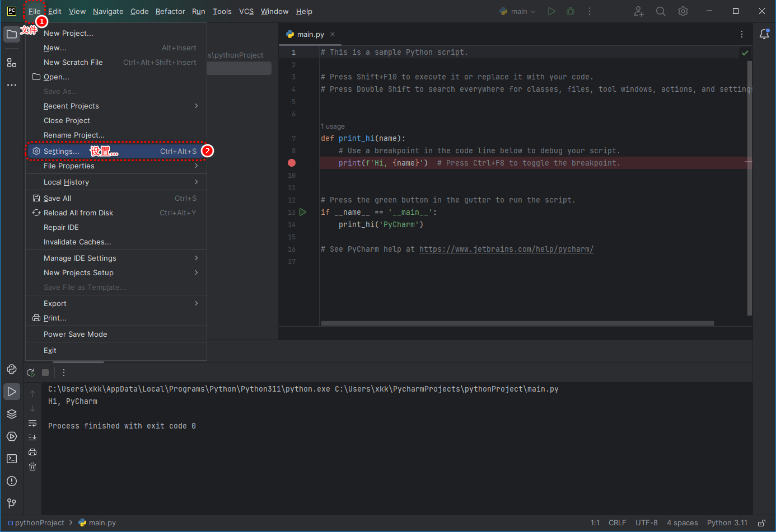This screenshot has height=532, width=776.
Task: Open the More tool windows ellipsis
Action: [x=12, y=85]
